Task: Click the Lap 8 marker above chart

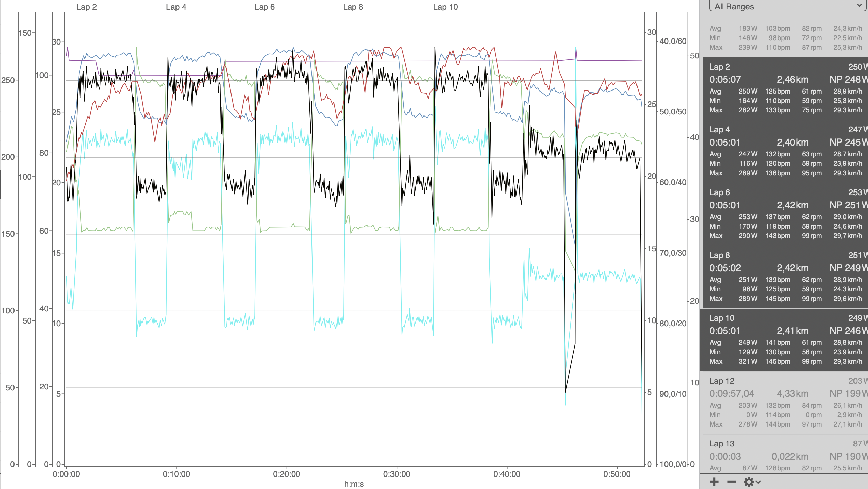Action: [353, 7]
